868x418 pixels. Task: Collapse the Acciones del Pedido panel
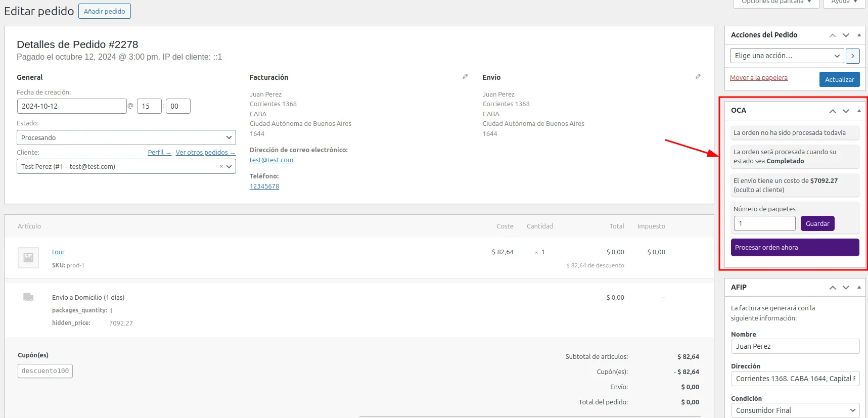(x=859, y=35)
